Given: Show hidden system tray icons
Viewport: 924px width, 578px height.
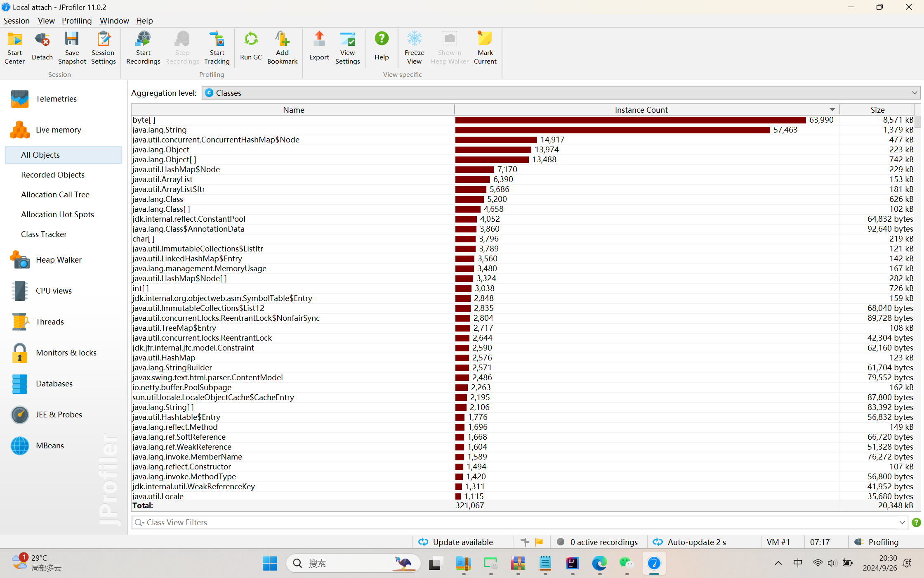Looking at the screenshot, I should click(x=778, y=563).
